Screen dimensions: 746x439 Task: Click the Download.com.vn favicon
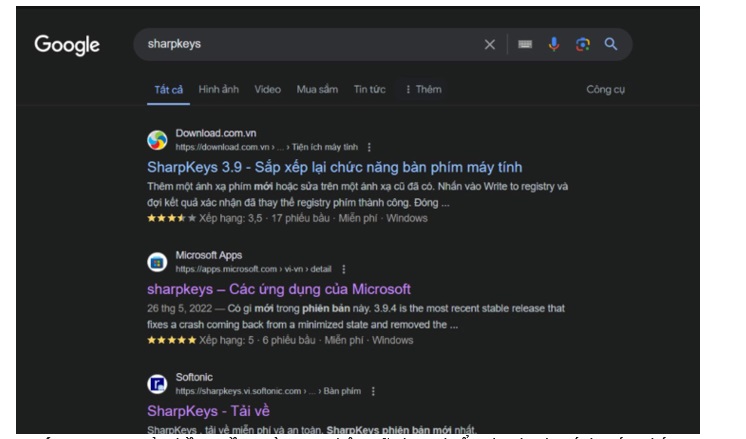pos(157,140)
